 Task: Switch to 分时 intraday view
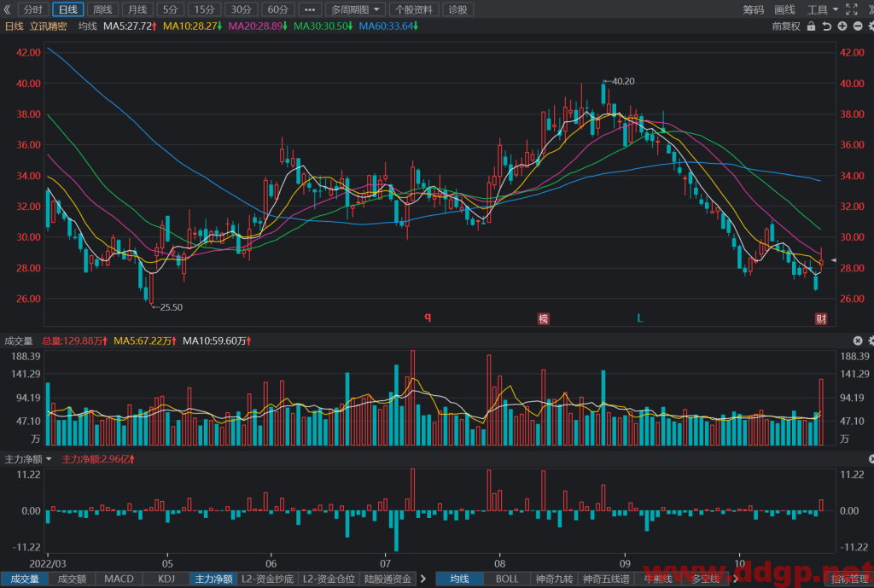coord(33,9)
